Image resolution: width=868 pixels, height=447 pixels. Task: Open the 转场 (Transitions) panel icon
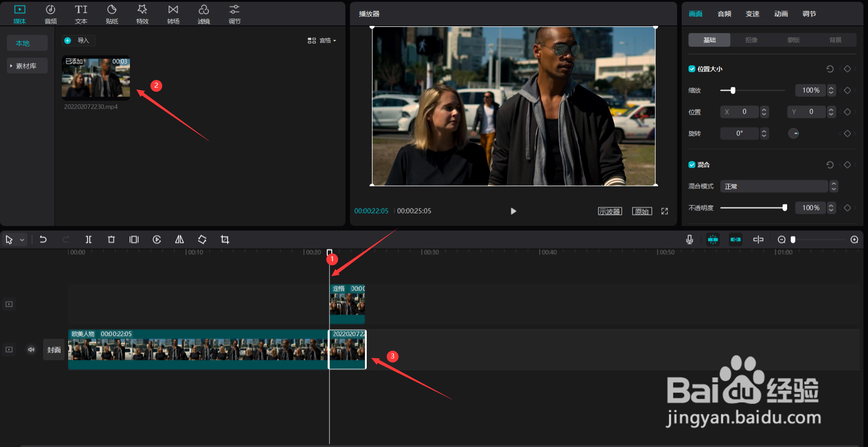[x=173, y=14]
